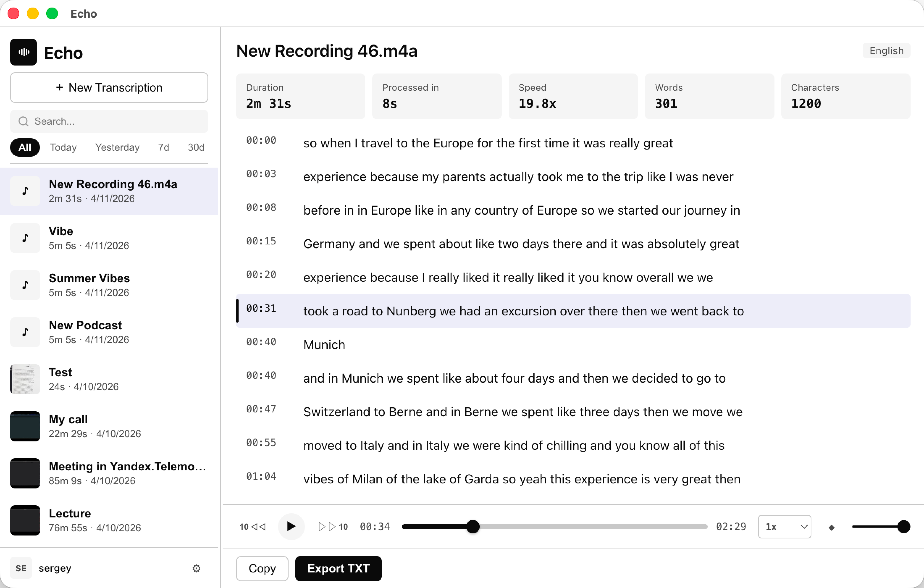Open settings via the gear icon
The image size is (924, 588).
[196, 568]
